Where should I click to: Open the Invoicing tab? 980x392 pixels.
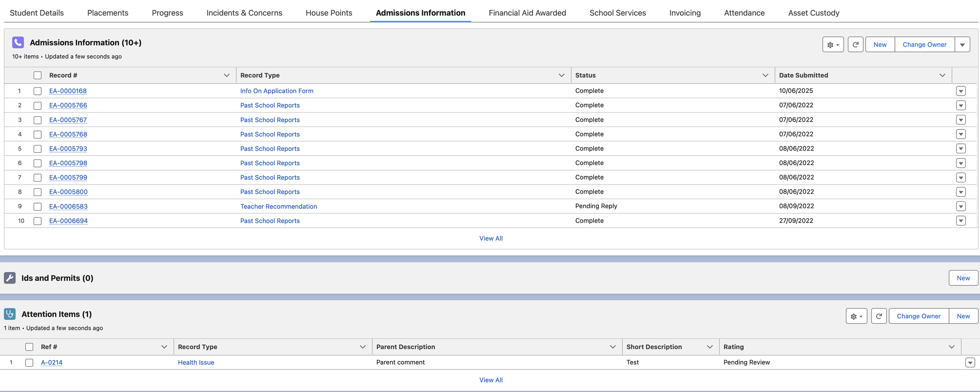click(685, 13)
